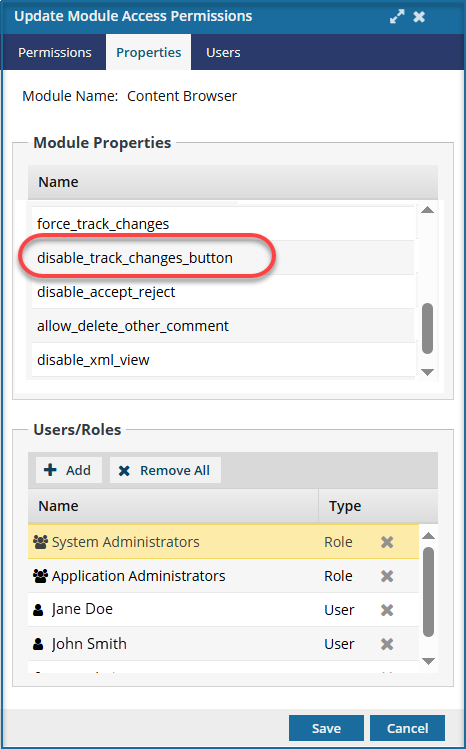Click the group icon beside Application Administrators

pyautogui.click(x=41, y=576)
